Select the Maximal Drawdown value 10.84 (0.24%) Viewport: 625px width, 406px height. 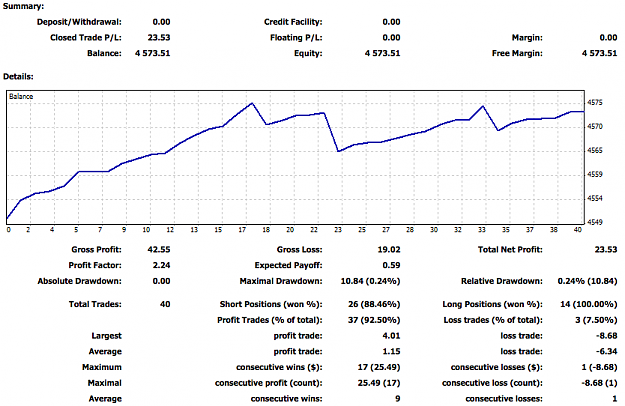coord(370,281)
